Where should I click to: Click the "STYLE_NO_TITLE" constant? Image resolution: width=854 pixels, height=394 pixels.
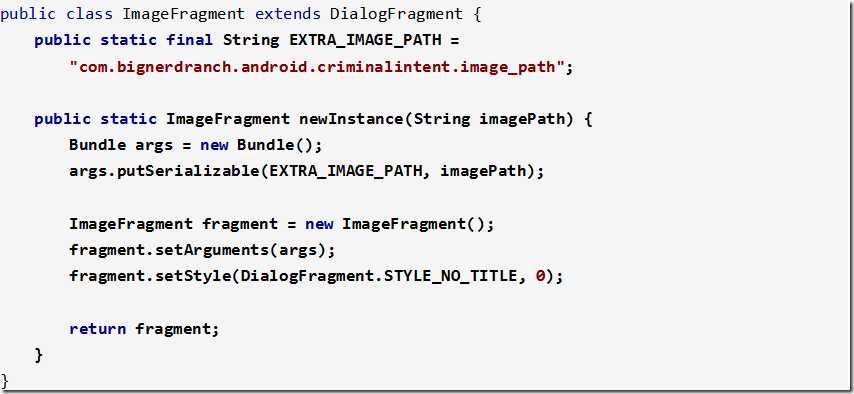click(x=450, y=277)
